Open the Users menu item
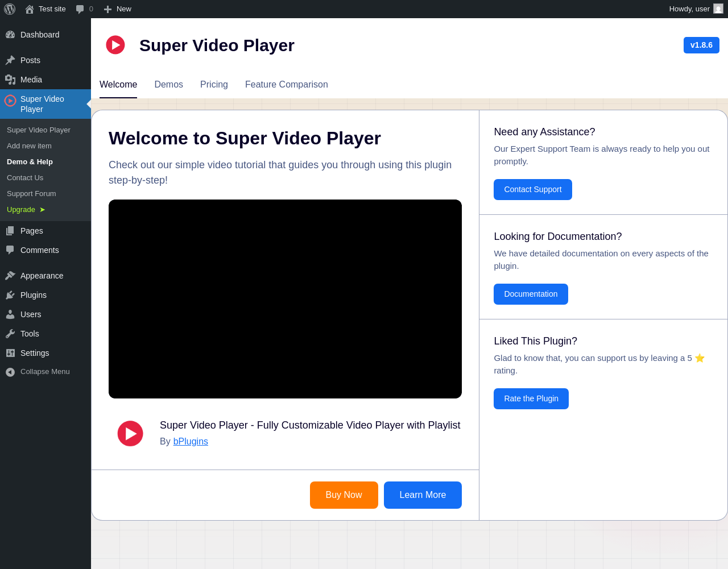This screenshot has height=569, width=728. click(x=31, y=314)
